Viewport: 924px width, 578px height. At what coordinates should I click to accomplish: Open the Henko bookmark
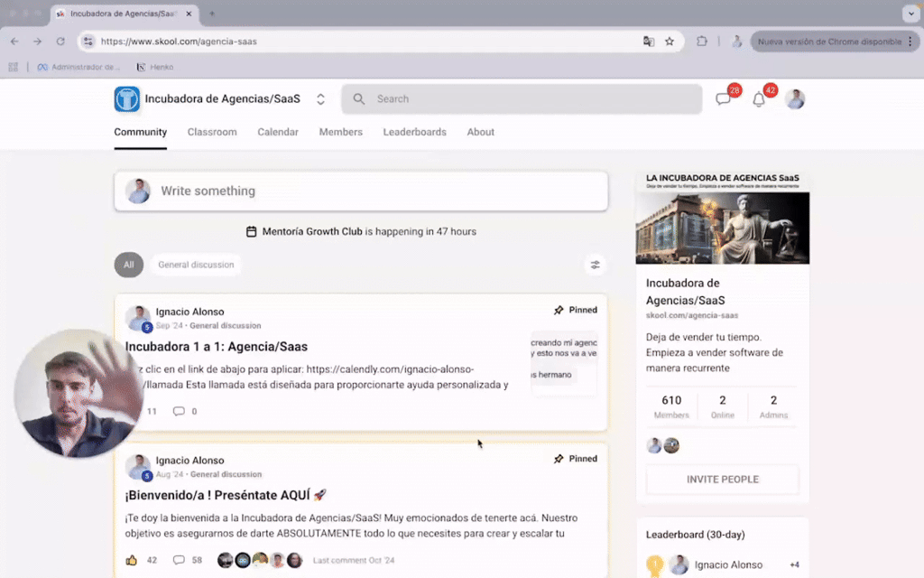(155, 67)
